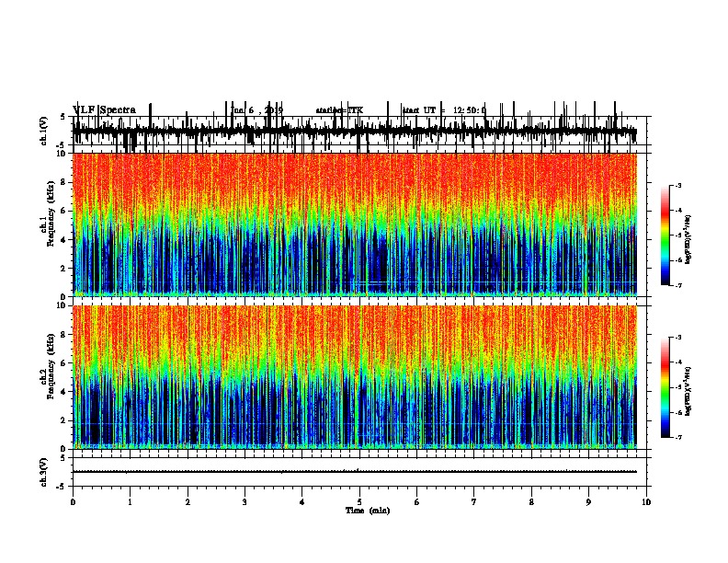Click the time axis tick label "0"
This screenshot has height=563, width=728.
pos(73,502)
